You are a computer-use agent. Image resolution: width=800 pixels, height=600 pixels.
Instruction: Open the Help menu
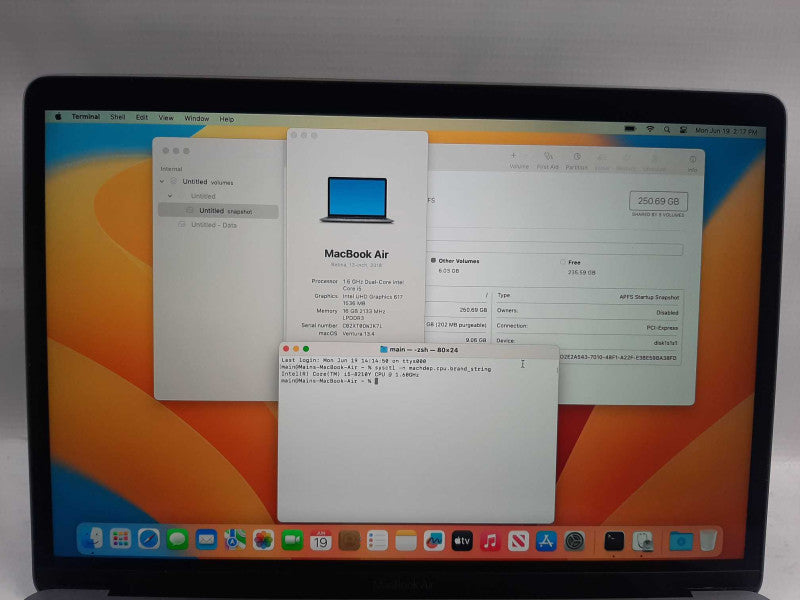pos(227,119)
